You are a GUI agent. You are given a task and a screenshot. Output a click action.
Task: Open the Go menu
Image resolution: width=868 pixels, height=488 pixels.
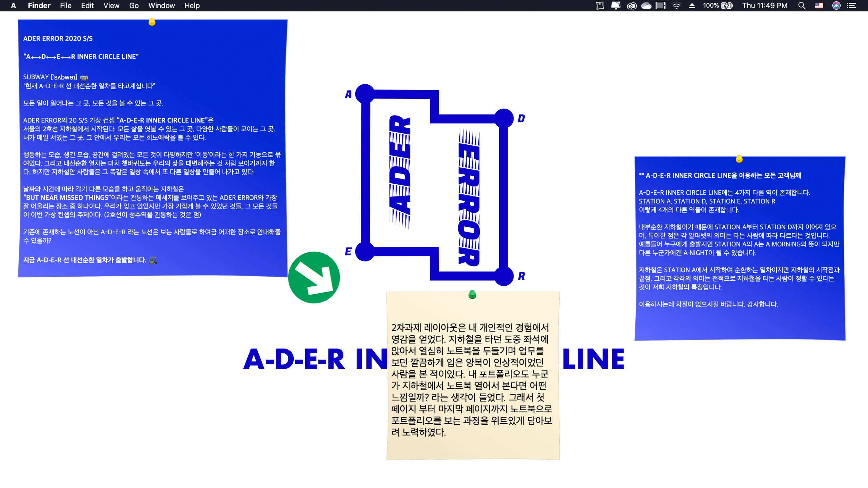[x=134, y=6]
